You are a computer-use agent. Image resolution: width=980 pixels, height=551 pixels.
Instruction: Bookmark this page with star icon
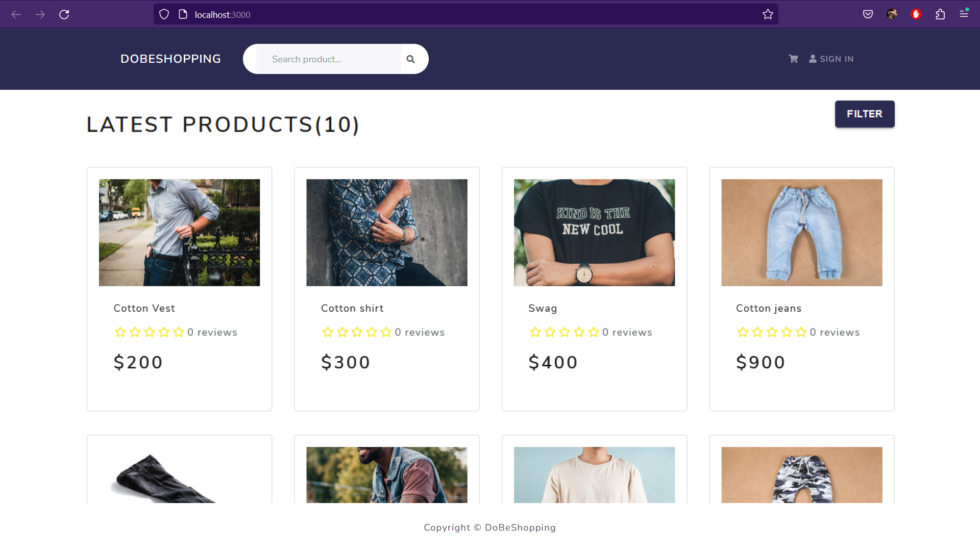768,14
